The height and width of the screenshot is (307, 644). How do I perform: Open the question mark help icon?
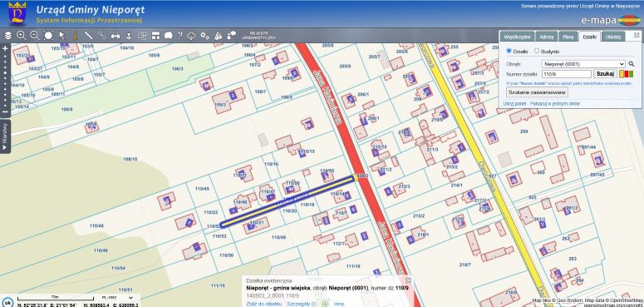[179, 36]
